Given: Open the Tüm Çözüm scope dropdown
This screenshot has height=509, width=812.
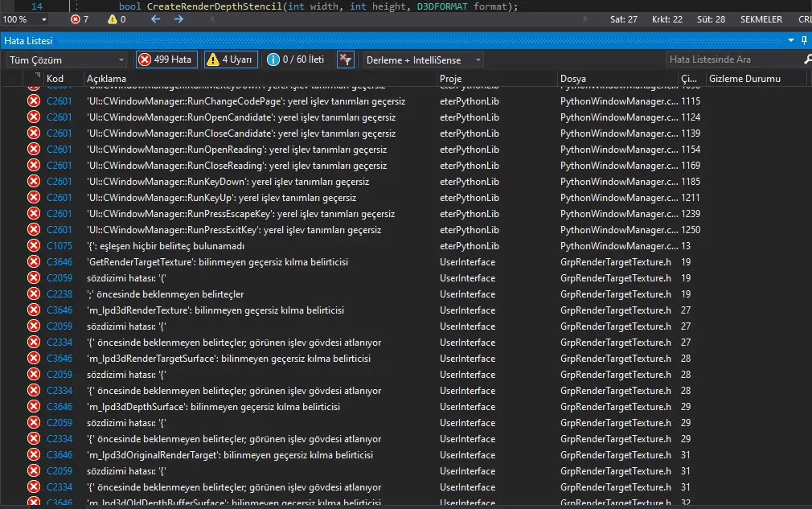Looking at the screenshot, I should (66, 60).
